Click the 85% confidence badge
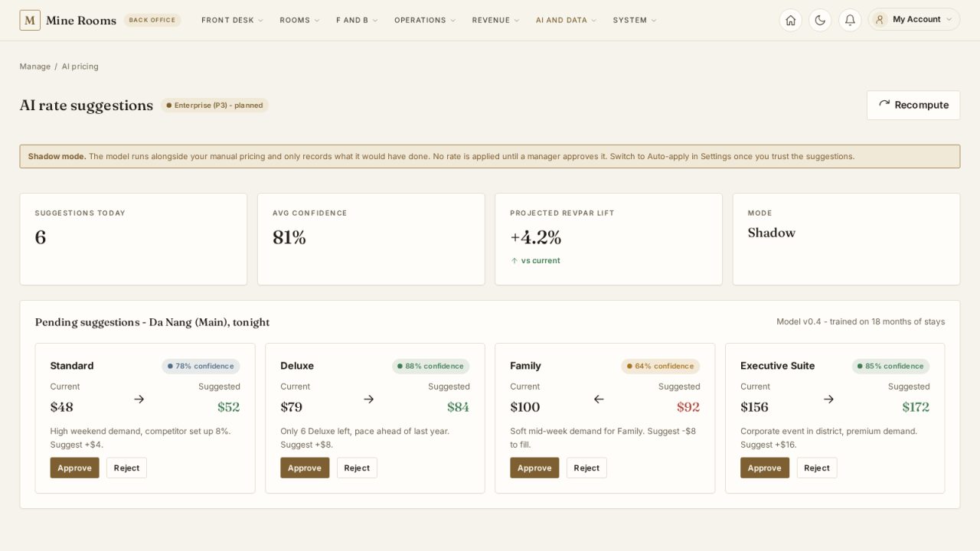This screenshot has width=980, height=551. (x=890, y=366)
